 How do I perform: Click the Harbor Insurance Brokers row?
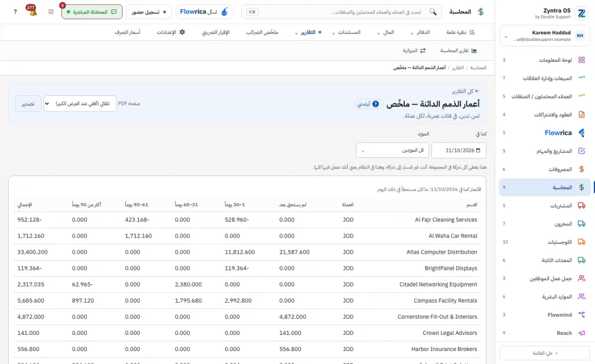coord(247,349)
